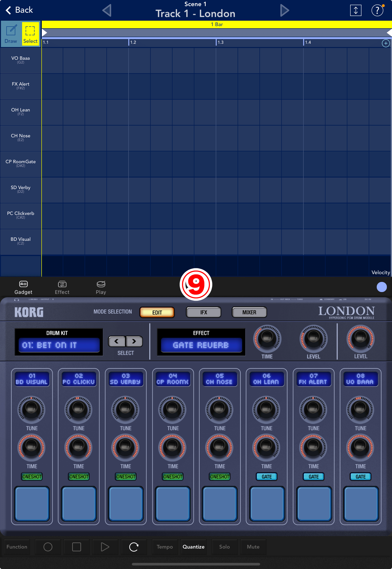
Task: Tap the TIME knob of pad 07
Action: click(x=313, y=448)
